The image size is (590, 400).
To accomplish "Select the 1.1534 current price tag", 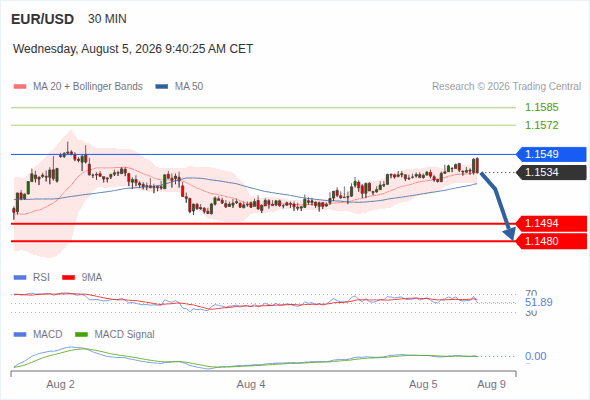I will [552, 172].
